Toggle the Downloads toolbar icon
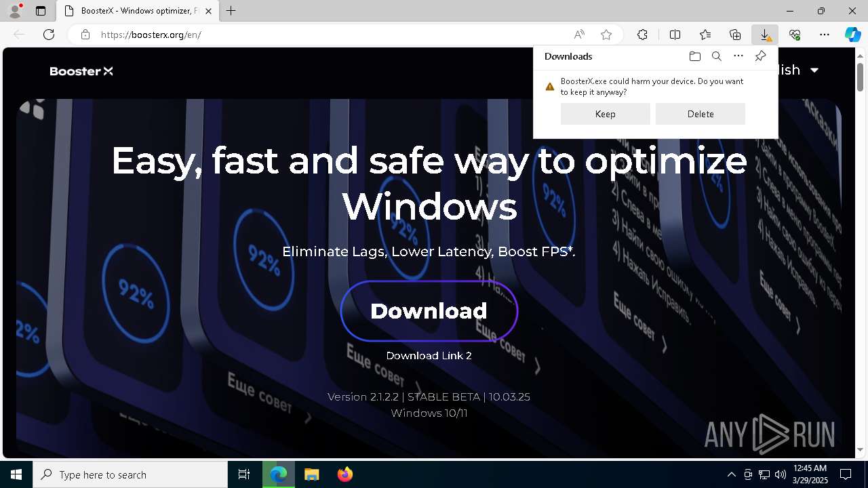868x488 pixels. [765, 35]
